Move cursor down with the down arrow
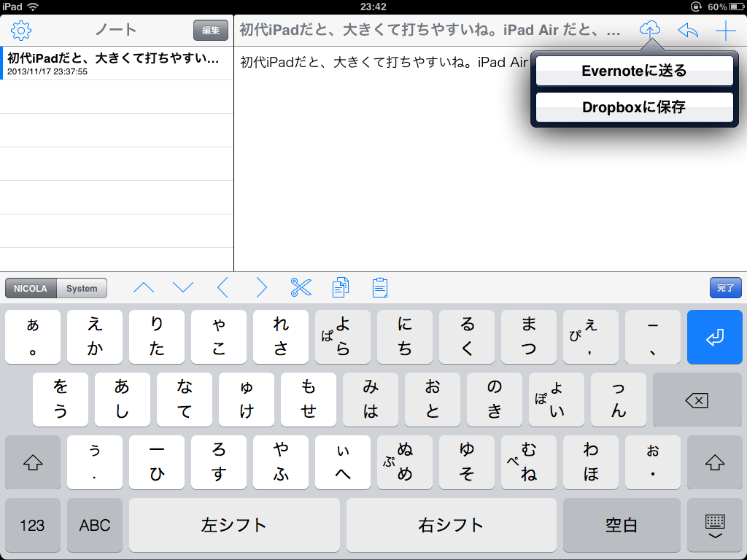The width and height of the screenshot is (747, 560). point(183,287)
